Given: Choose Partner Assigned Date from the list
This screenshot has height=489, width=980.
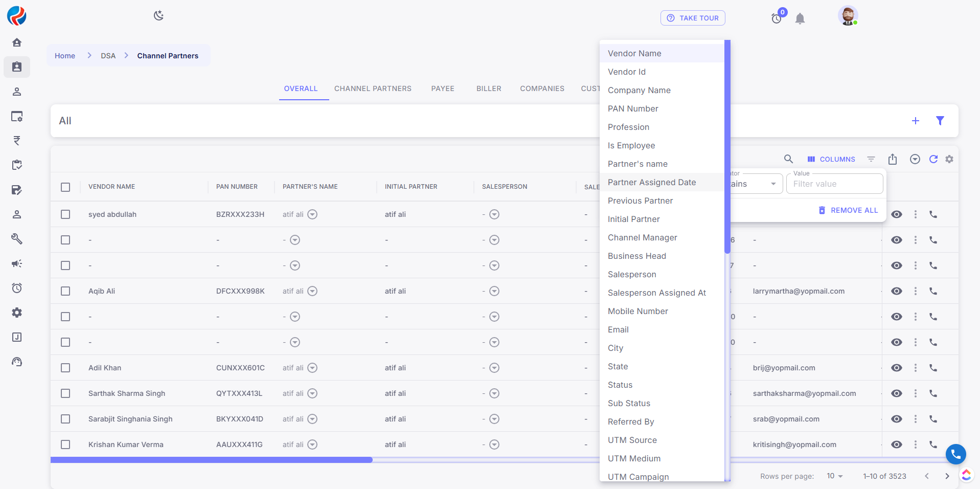Looking at the screenshot, I should (x=651, y=183).
